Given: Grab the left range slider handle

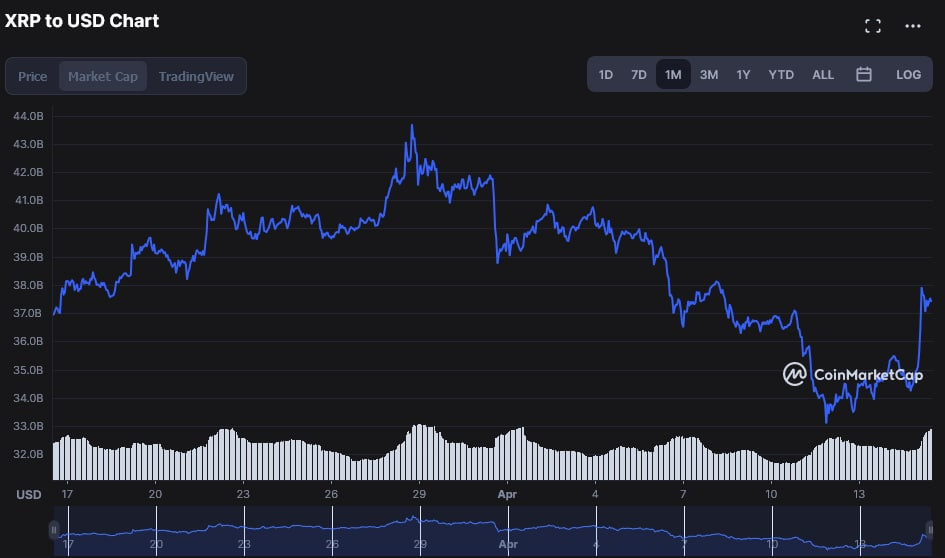Looking at the screenshot, I should (54, 530).
